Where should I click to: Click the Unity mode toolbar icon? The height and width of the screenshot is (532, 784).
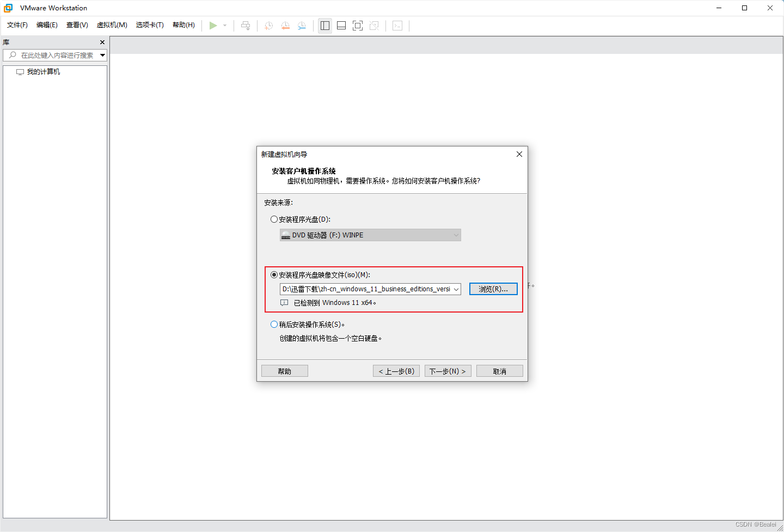click(x=374, y=26)
